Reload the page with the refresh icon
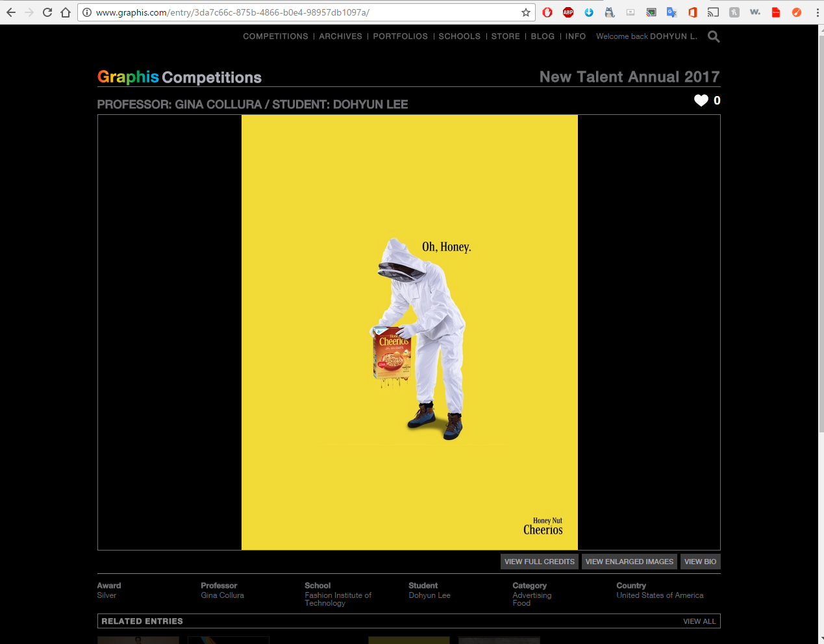Screen dimensions: 824x644 tap(47, 12)
